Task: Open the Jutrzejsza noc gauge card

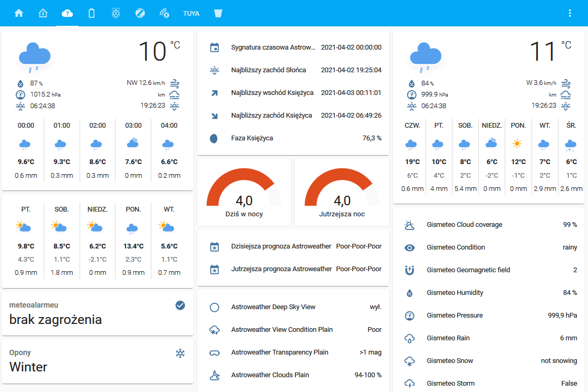Action: [342, 193]
